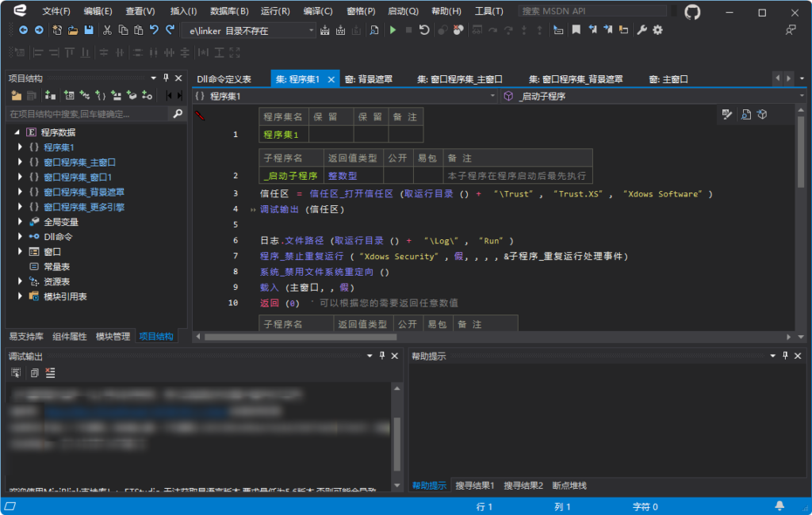Screen dimensions: 812x515
Task: Switch to the 集: 窗口程序集_主窗口 tab
Action: click(460, 79)
